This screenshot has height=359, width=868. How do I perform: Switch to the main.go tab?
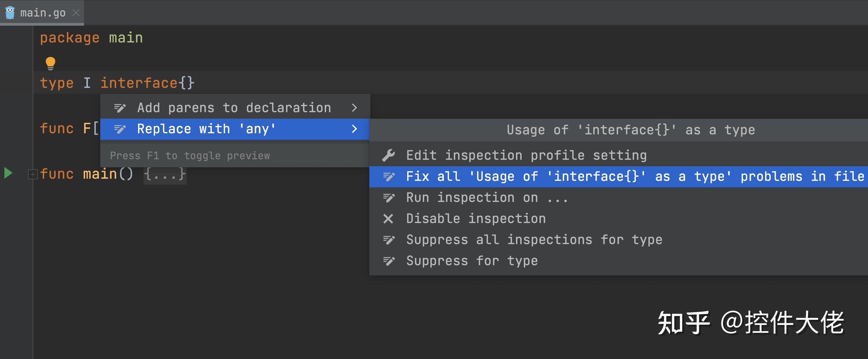pyautogui.click(x=43, y=13)
